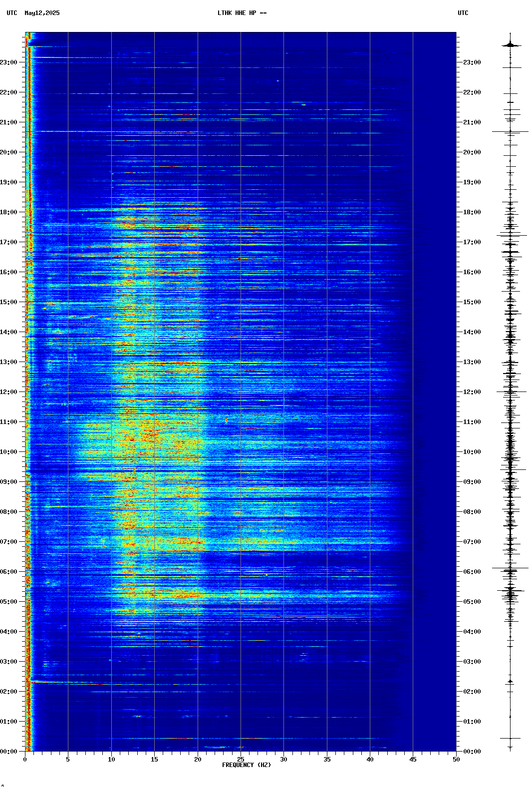Click the right-axis 23:00 time label
532x791 pixels.
(472, 62)
